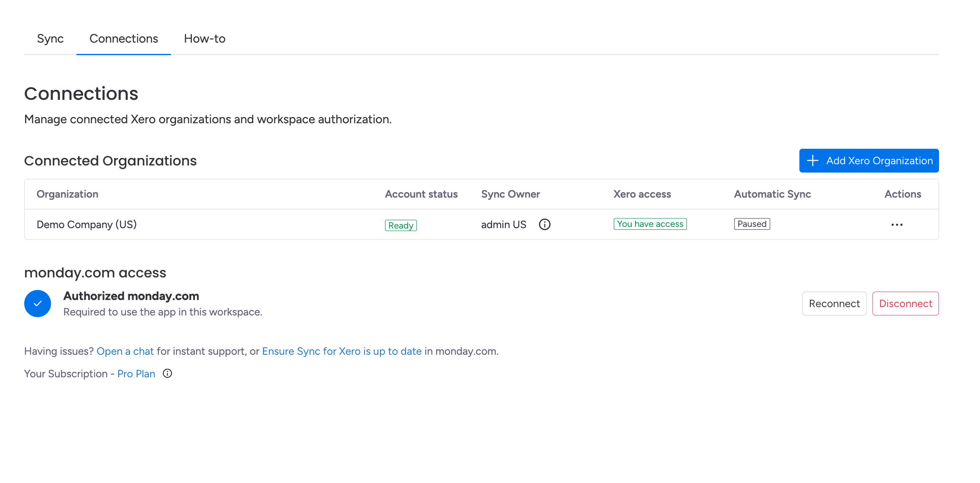
Task: Open the three-dots actions menu for Demo Company
Action: pos(897,225)
